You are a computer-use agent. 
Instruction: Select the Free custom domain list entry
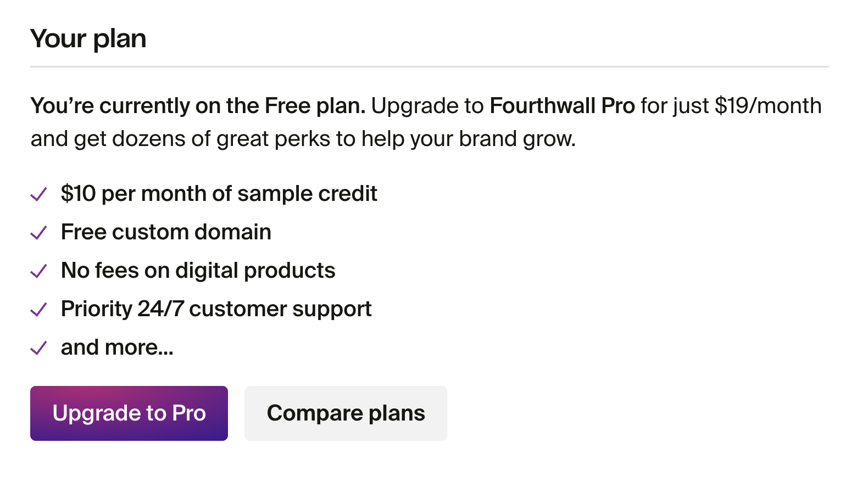coord(165,232)
